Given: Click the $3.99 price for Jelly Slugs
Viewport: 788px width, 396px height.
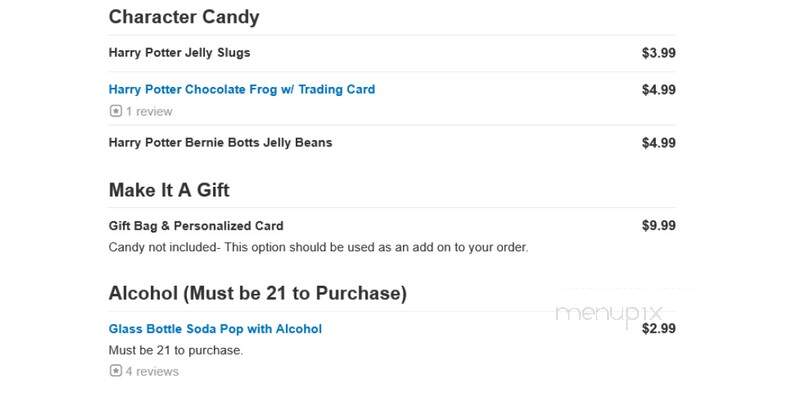Looking at the screenshot, I should tap(658, 53).
